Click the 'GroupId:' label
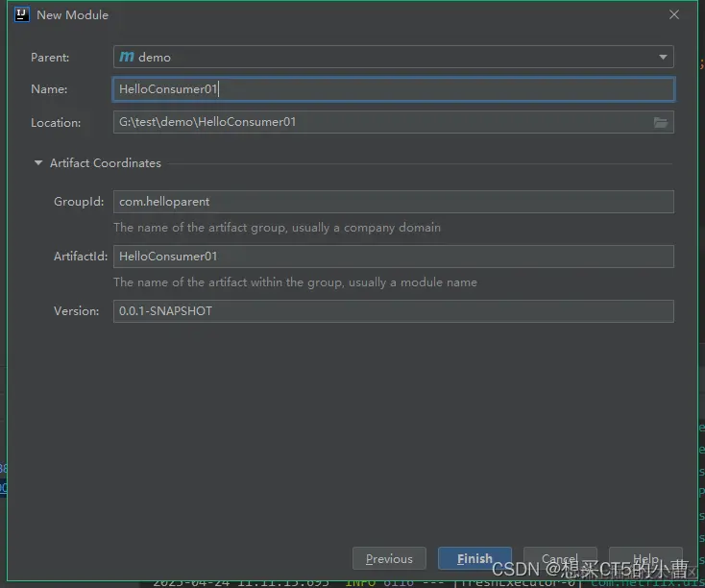 pyautogui.click(x=79, y=202)
